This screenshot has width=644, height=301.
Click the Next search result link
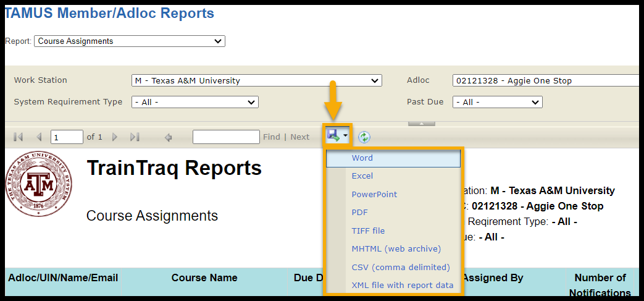pyautogui.click(x=300, y=137)
